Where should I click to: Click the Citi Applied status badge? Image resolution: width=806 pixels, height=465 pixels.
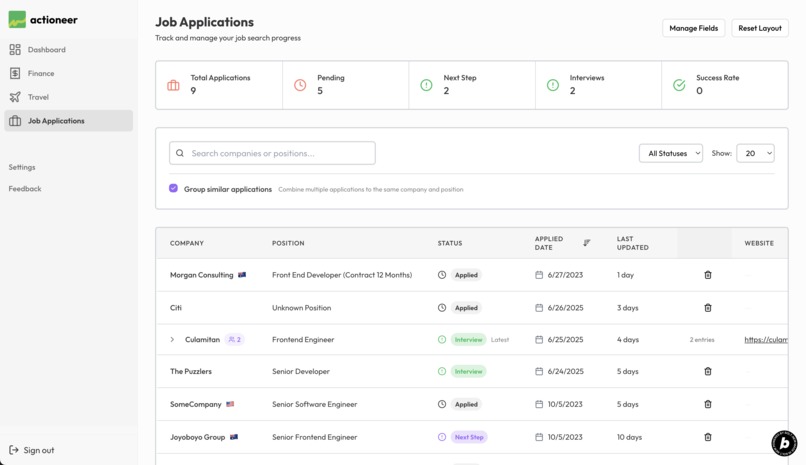[x=466, y=308]
